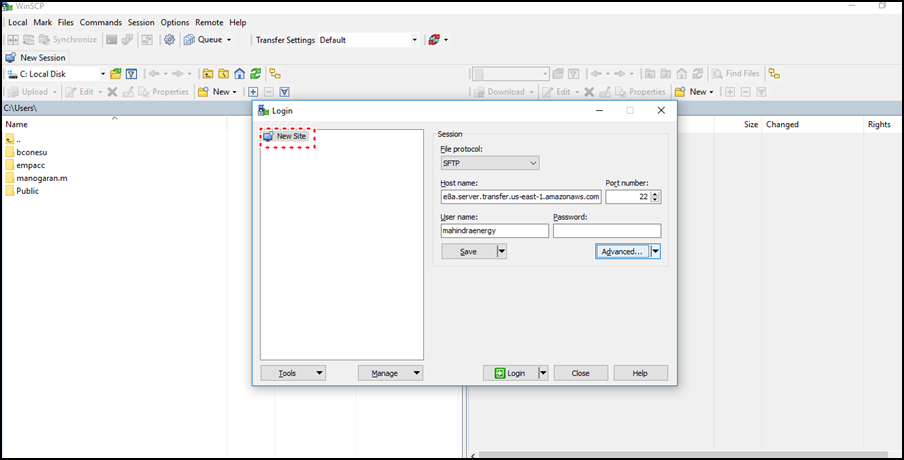Click the Queue toolbar icon
The width and height of the screenshot is (904, 460).
[x=189, y=40]
